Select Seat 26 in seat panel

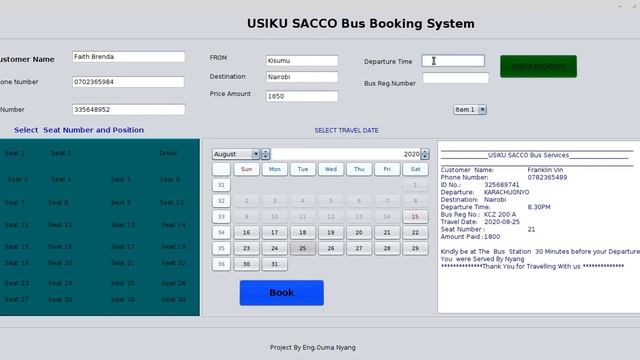pyautogui.click(x=173, y=283)
